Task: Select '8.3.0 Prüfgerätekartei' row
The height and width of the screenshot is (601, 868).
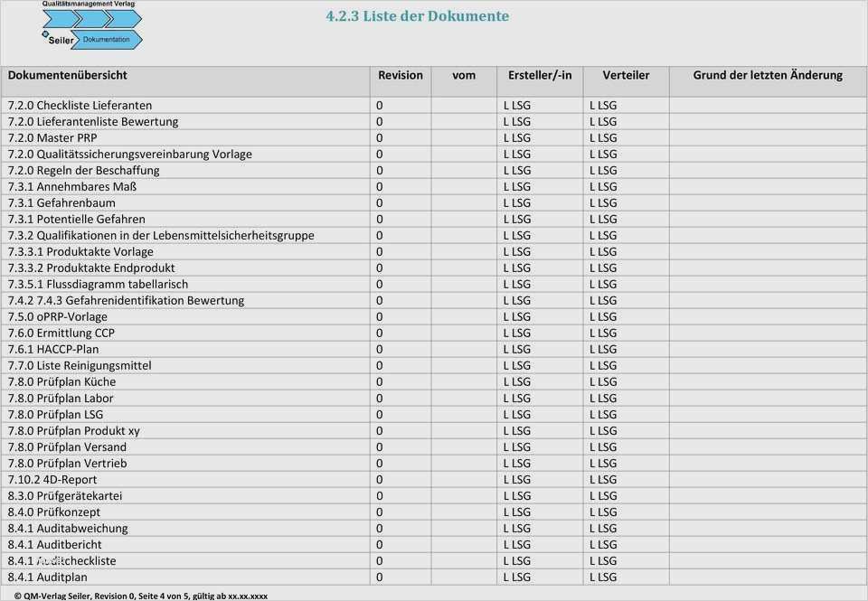Action: pos(65,496)
